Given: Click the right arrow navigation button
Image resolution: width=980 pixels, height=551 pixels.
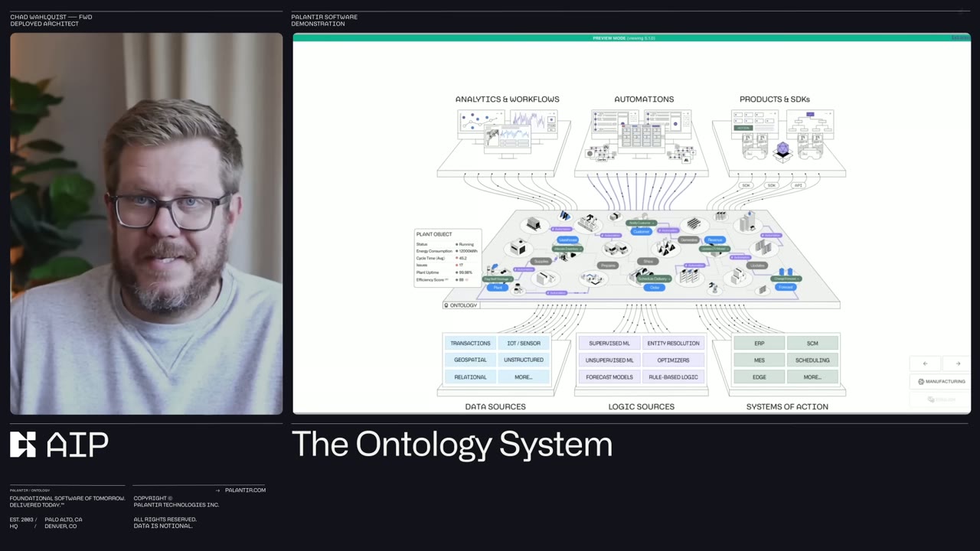Looking at the screenshot, I should [956, 363].
